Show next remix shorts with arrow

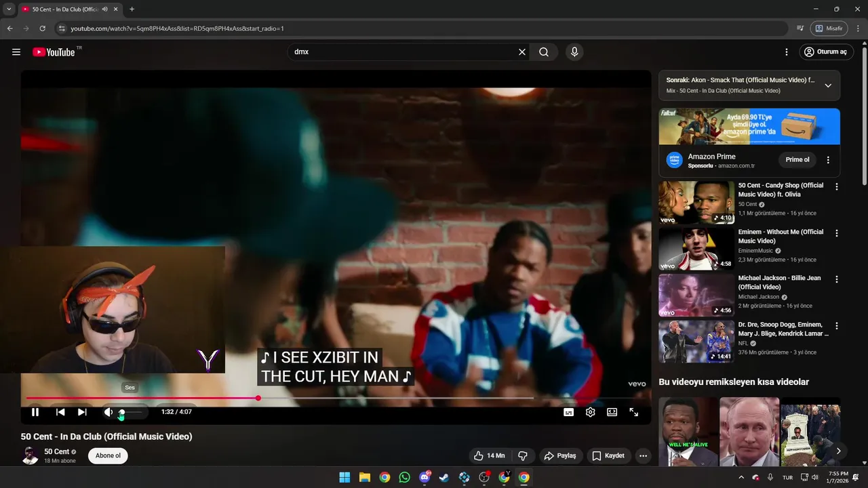839,451
